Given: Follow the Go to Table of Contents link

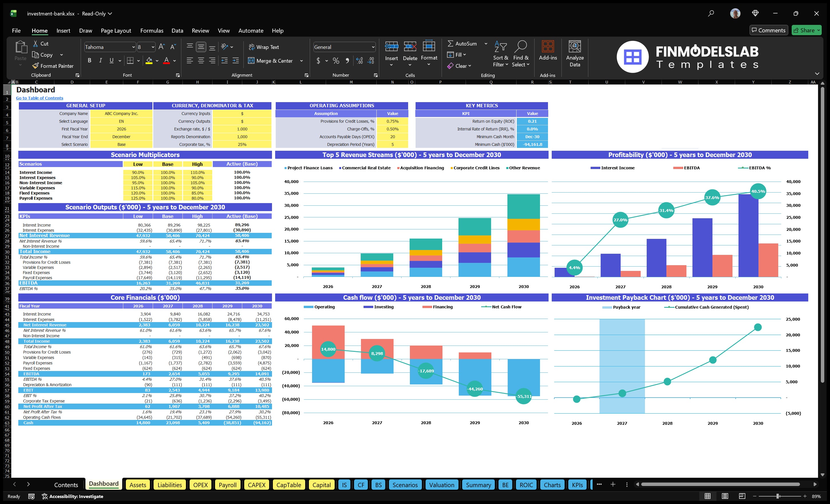Looking at the screenshot, I should pyautogui.click(x=39, y=98).
